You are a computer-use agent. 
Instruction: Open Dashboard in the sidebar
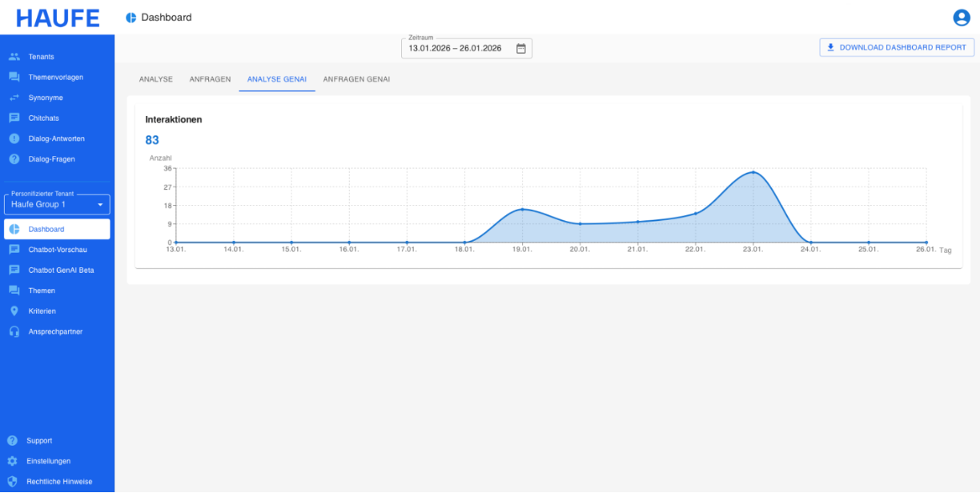[57, 229]
